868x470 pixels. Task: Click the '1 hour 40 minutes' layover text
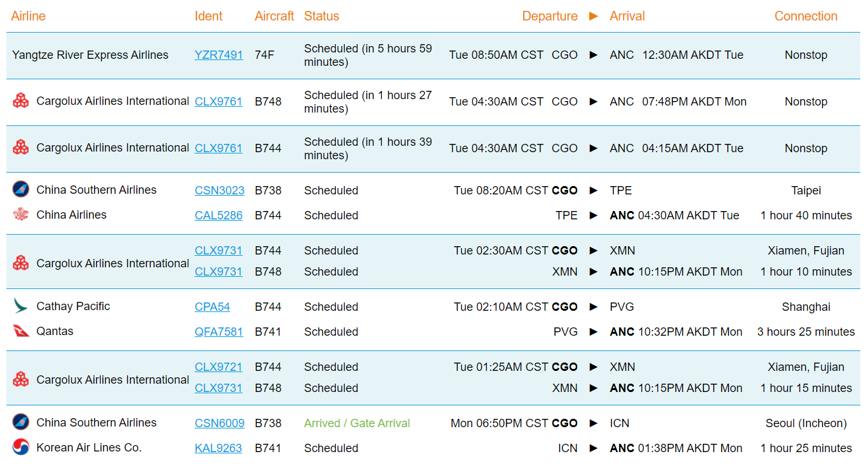click(x=806, y=215)
